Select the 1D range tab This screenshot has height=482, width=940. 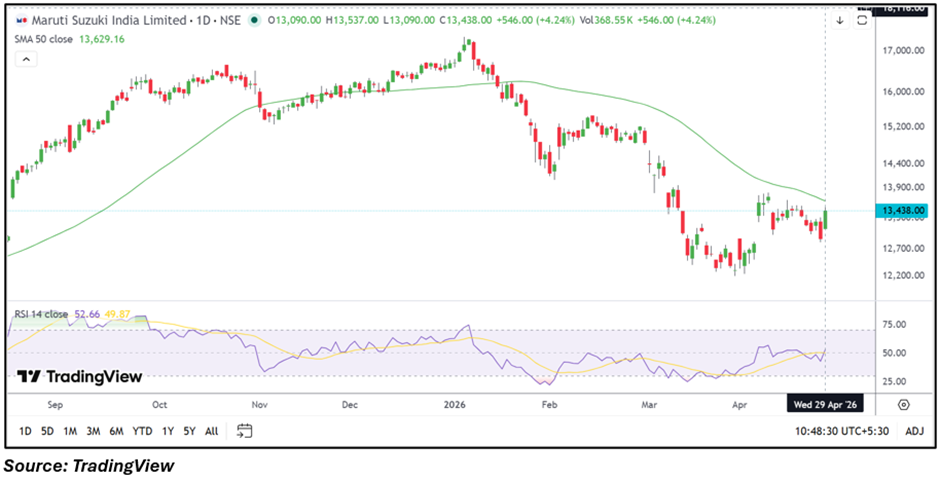tap(25, 431)
